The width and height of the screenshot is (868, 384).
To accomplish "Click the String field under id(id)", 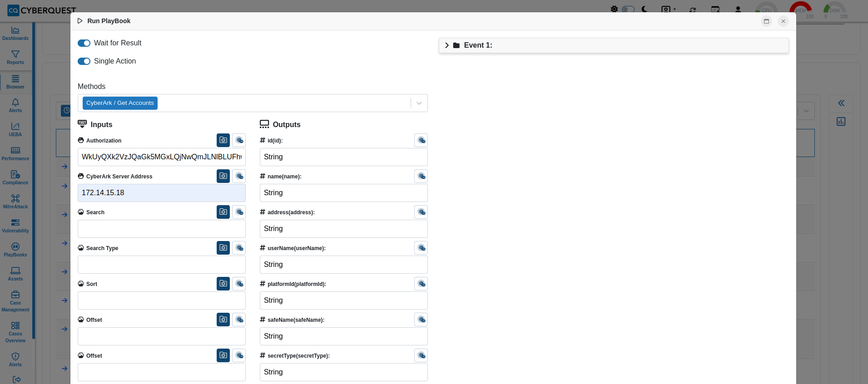I will 344,157.
